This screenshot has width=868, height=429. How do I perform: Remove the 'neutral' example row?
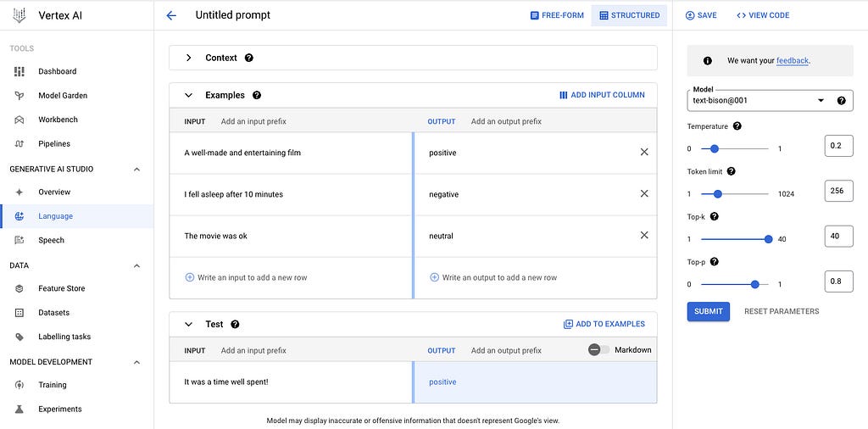(644, 235)
